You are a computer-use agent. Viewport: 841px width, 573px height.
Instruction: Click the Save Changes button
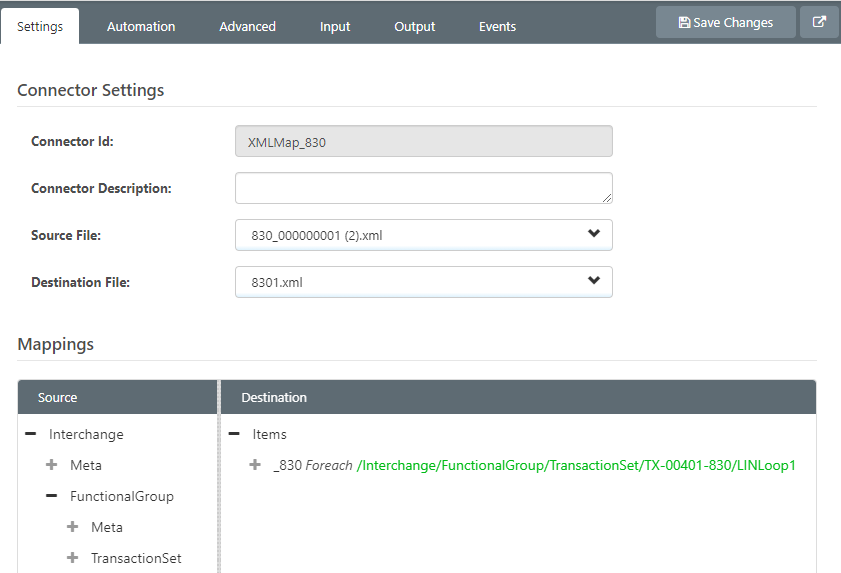point(725,22)
